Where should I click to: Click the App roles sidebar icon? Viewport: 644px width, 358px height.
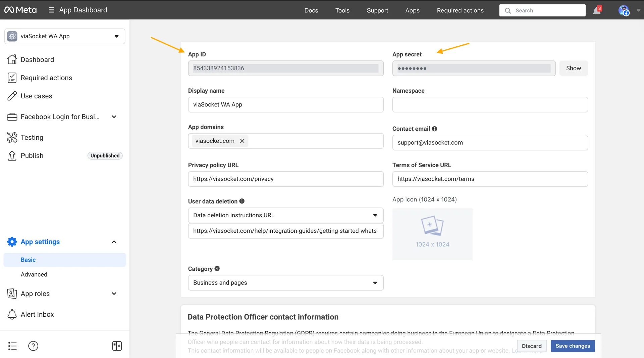point(12,294)
